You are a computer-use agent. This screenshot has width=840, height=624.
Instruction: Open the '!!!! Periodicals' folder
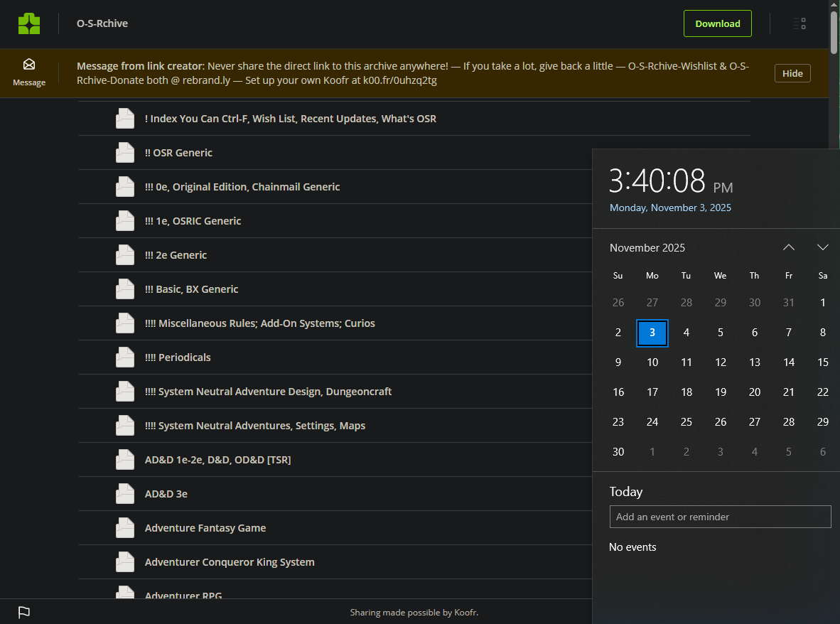tap(178, 357)
